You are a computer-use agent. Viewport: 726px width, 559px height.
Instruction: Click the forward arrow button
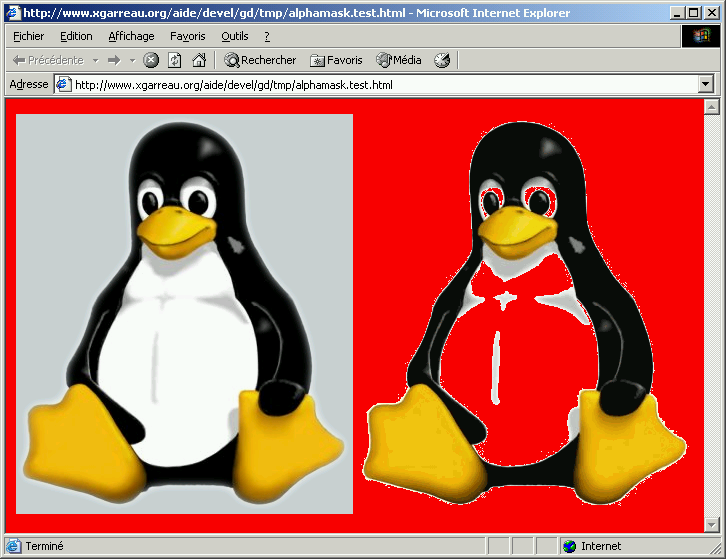pos(113,60)
